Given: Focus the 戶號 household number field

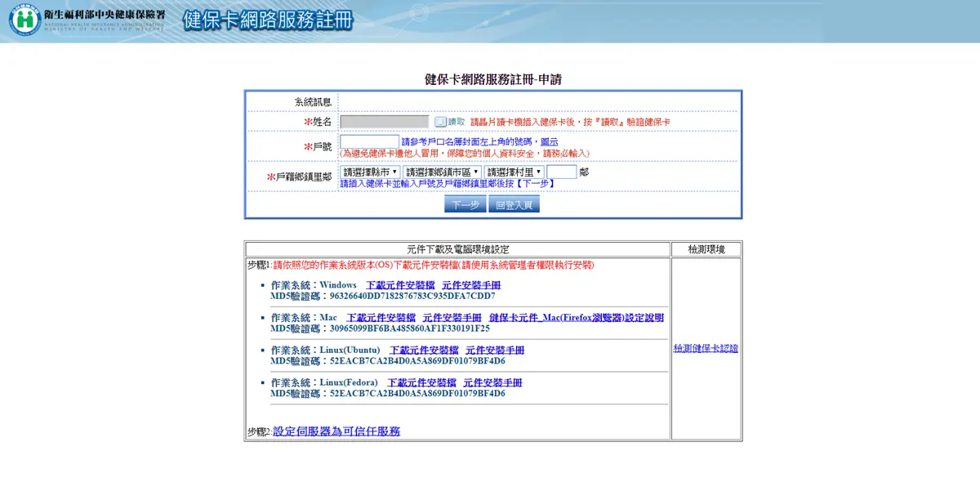Looking at the screenshot, I should click(x=369, y=141).
